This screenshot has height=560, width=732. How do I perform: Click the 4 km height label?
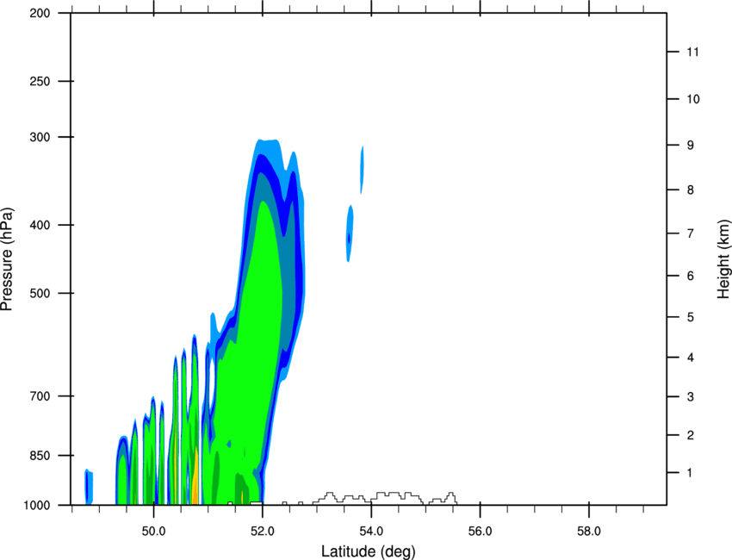pos(691,358)
